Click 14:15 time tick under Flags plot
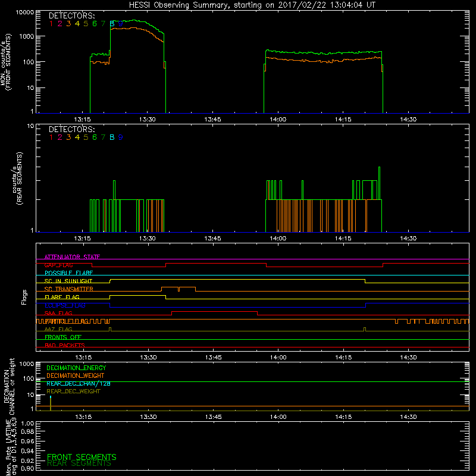Viewport: 476px width, 476px height. tap(344, 358)
